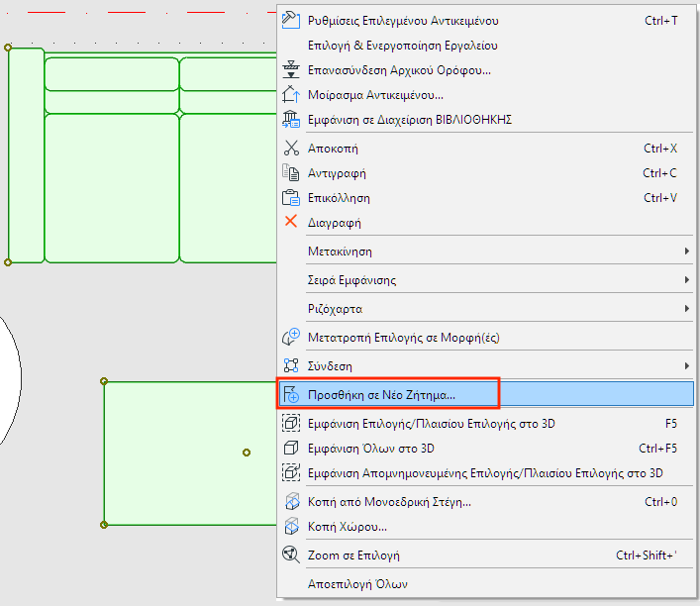Select Μετατροπή Επιλογής σε Μορφή(ές)
The width and height of the screenshot is (700, 606).
tap(485, 338)
